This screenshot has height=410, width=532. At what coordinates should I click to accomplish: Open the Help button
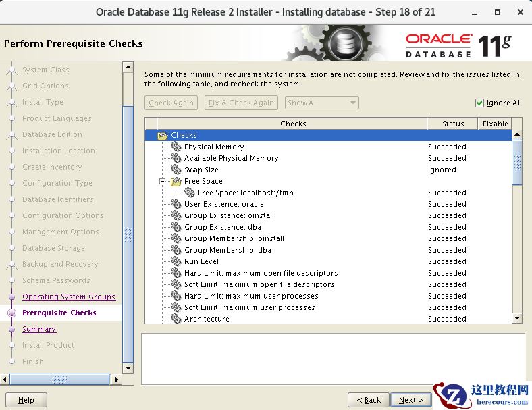26,400
